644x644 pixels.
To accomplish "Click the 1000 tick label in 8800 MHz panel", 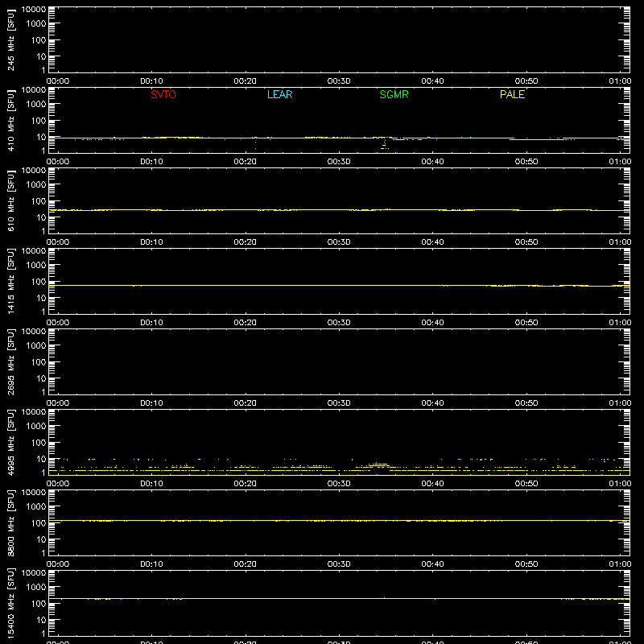I will point(36,507).
